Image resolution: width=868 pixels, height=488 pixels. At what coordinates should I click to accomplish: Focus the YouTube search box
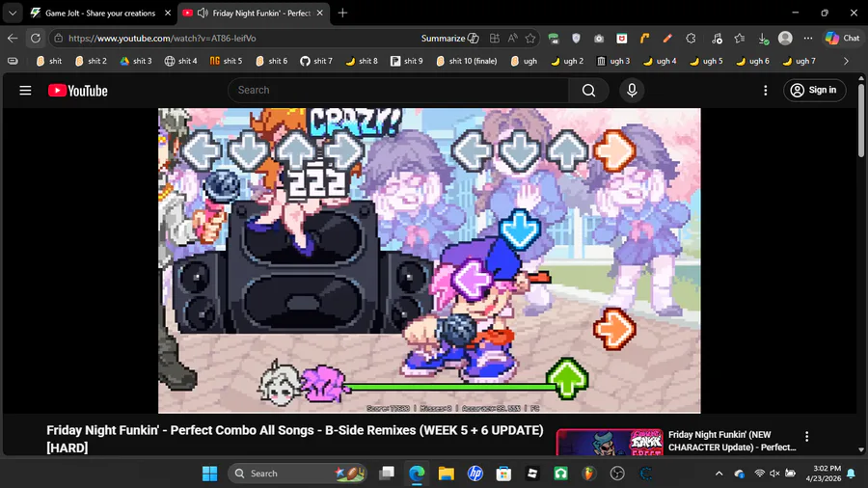pyautogui.click(x=398, y=91)
